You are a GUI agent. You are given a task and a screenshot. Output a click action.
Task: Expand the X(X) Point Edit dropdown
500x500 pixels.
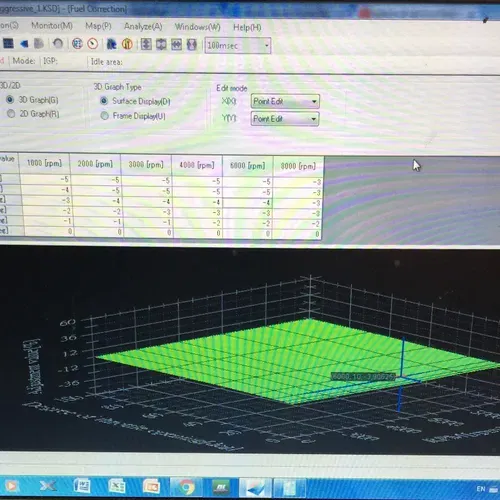pyautogui.click(x=285, y=101)
